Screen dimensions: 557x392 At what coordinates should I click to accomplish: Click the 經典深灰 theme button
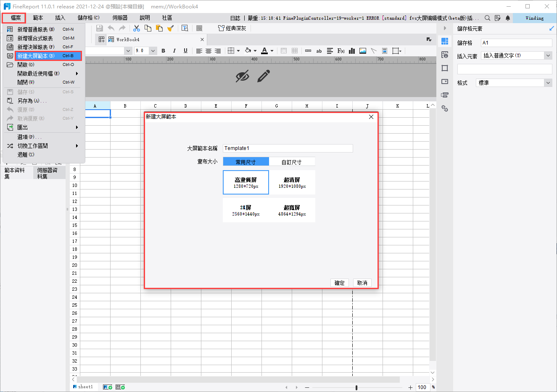(232, 28)
